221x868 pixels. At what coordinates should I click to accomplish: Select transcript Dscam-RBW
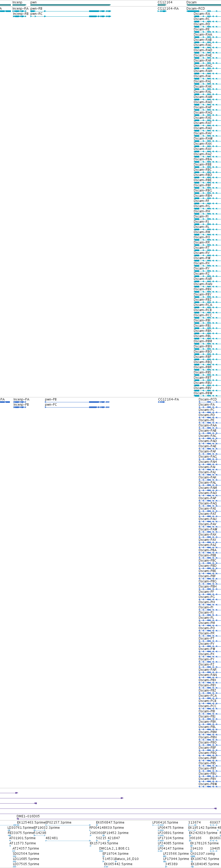(x=203, y=393)
